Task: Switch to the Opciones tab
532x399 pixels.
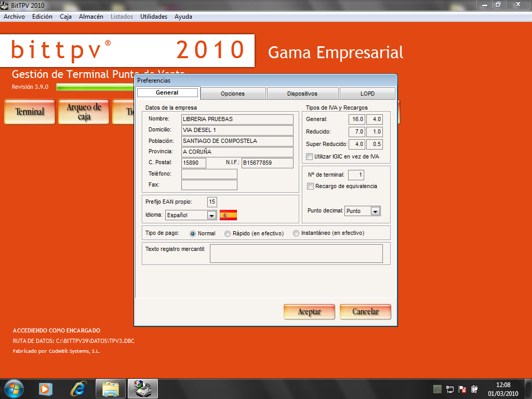Action: [x=233, y=94]
